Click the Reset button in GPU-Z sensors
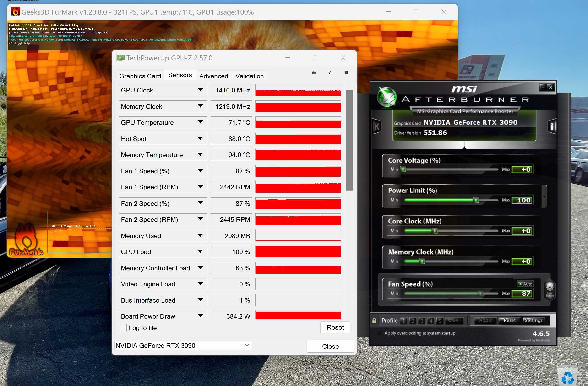588x386 pixels. pos(335,327)
